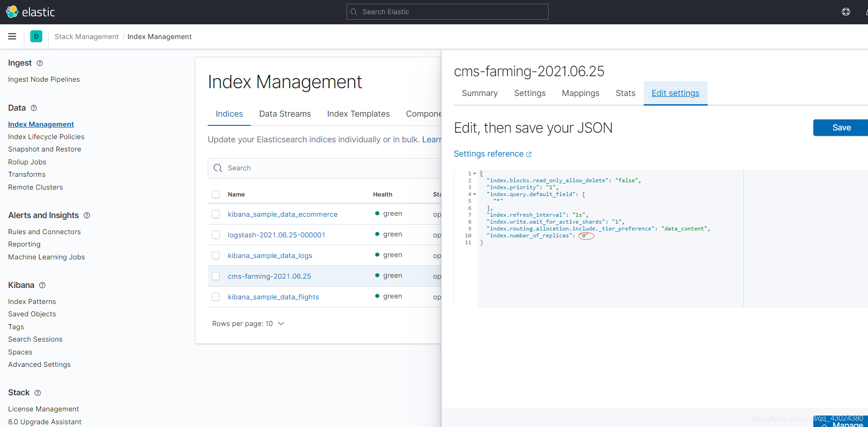Check the logstash-2021.06.25-000001 row checkbox
Screen dimensions: 868x427
[x=216, y=235]
